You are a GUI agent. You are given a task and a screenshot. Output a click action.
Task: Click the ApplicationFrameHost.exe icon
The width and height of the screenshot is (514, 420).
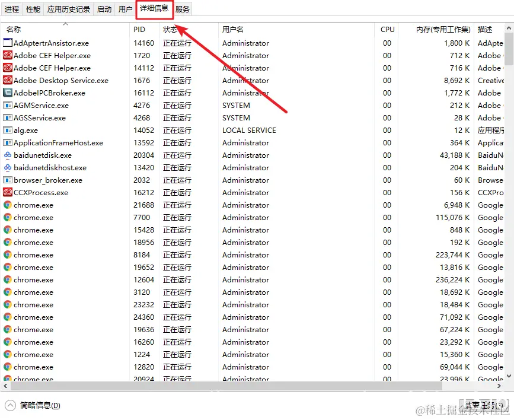(8, 142)
